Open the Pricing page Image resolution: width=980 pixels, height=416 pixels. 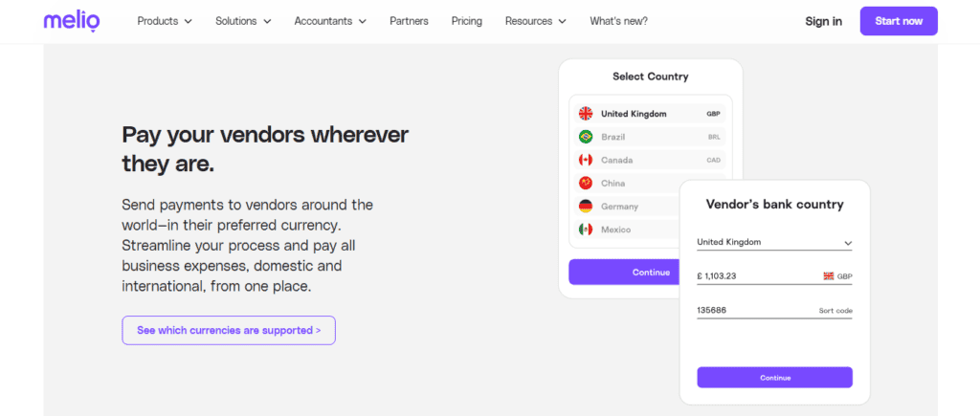pos(467,21)
